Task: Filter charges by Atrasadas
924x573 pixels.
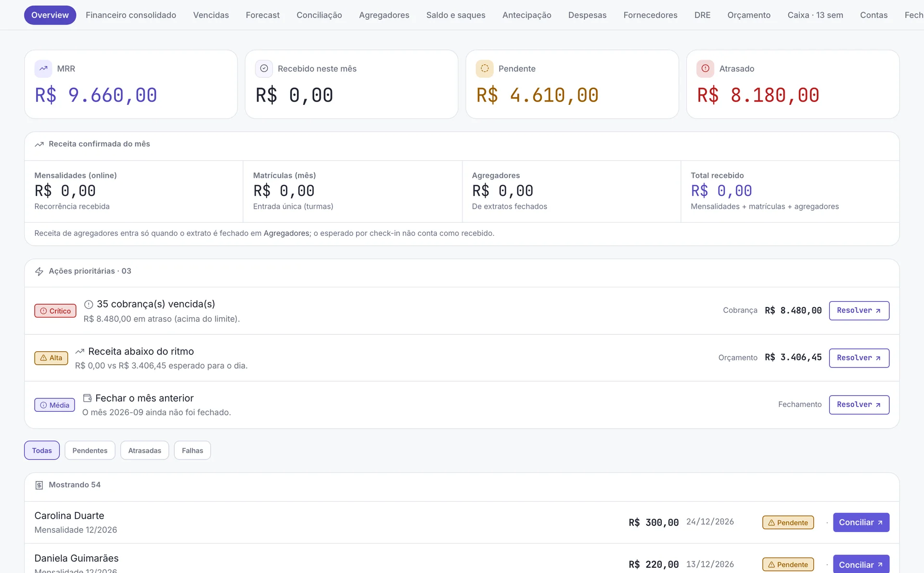Action: click(x=145, y=450)
